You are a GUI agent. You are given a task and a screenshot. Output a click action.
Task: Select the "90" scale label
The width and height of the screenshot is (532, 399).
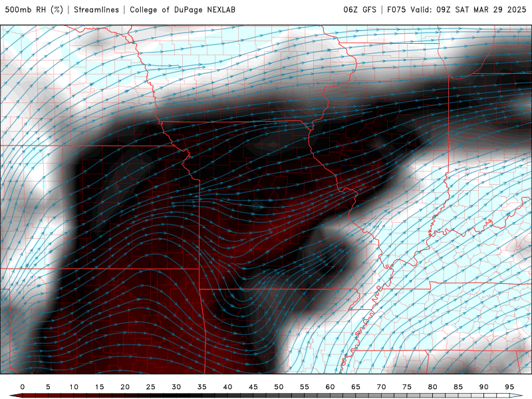[483, 387]
